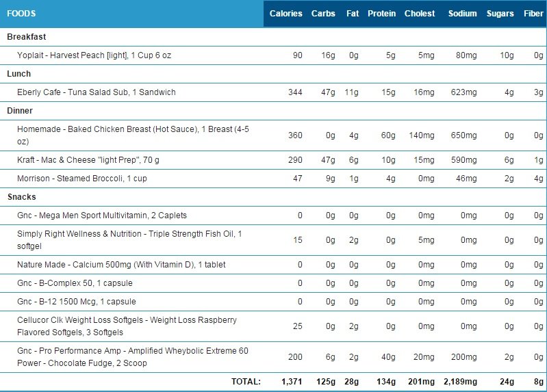Click the 47 calories broccoli cell
This screenshot has height=392, width=547.
tap(298, 179)
